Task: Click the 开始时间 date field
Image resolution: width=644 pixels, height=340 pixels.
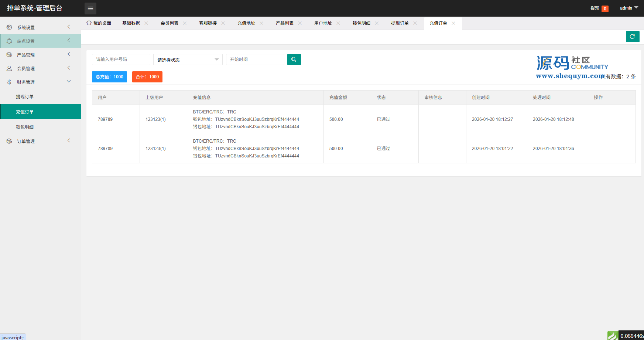Action: pyautogui.click(x=255, y=59)
